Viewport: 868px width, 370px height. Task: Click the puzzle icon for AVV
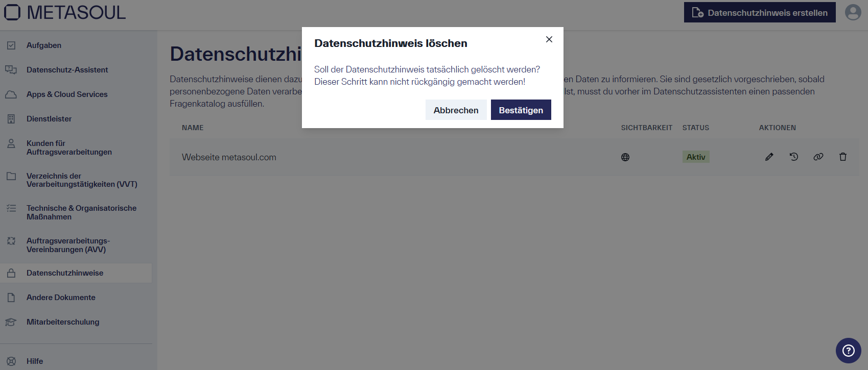[11, 241]
